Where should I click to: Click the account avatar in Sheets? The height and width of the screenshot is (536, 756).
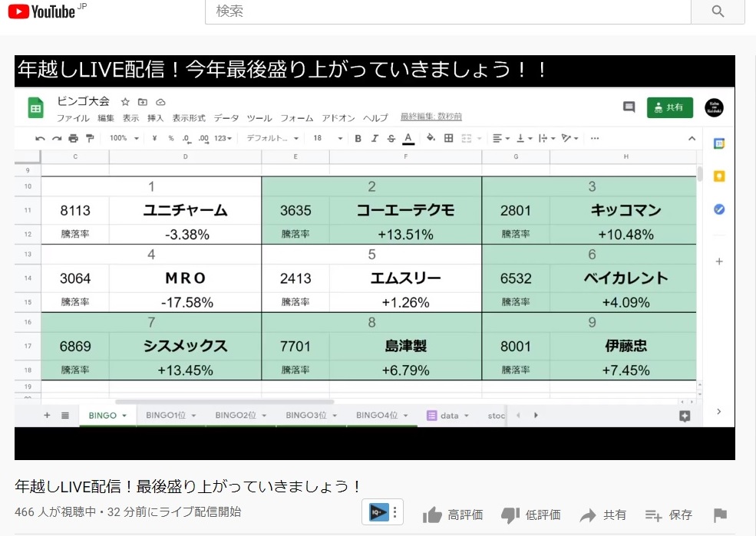click(x=714, y=107)
